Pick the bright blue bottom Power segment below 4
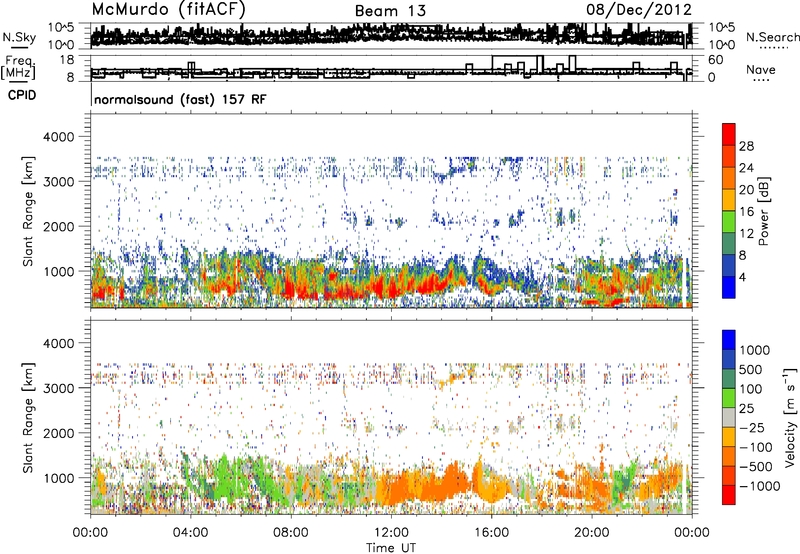The height and width of the screenshot is (554, 800). pyautogui.click(x=729, y=287)
